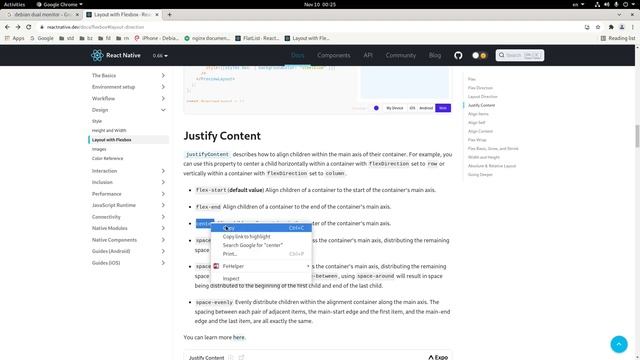640x360 pixels.
Task: Go back with the browser back arrow
Action: [x=7, y=27]
